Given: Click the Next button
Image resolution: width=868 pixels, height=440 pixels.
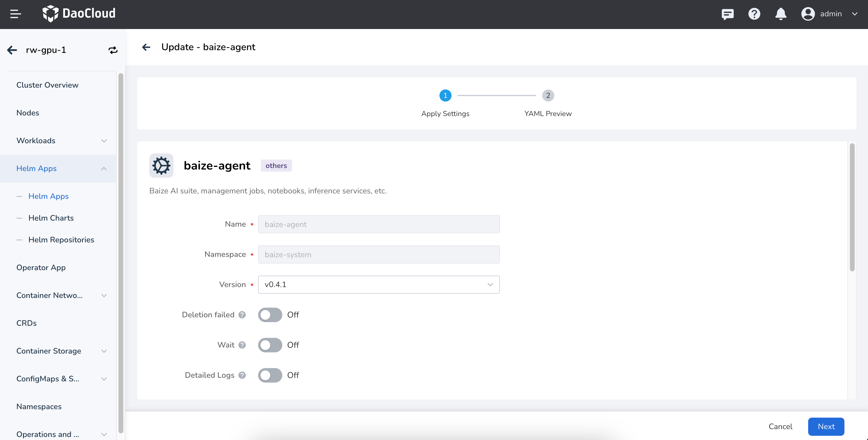Looking at the screenshot, I should (826, 426).
